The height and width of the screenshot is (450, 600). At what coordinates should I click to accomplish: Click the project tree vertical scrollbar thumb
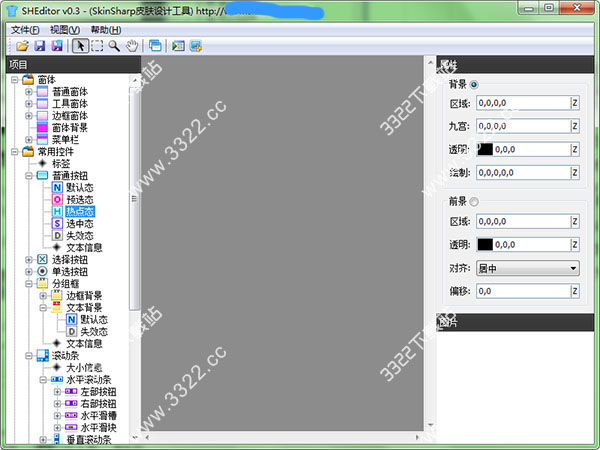134,198
